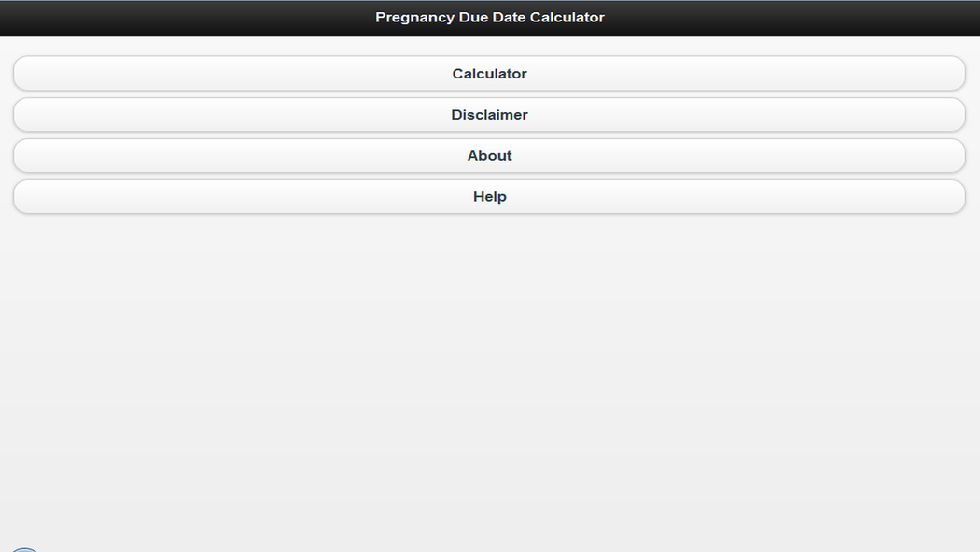Click the Pregnancy Due Date Calculator title
The height and width of the screenshot is (552, 980).
point(489,18)
